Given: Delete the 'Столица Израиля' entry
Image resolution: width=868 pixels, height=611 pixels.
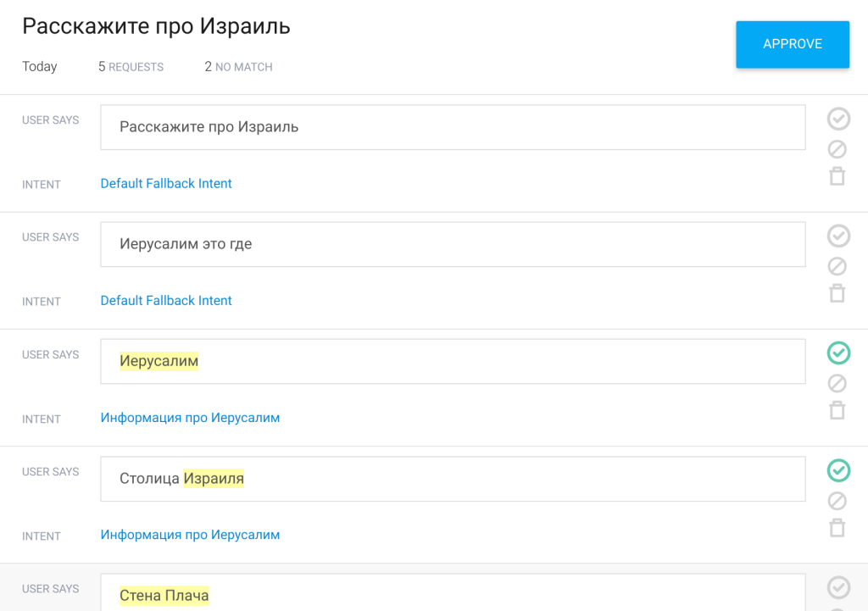Looking at the screenshot, I should pyautogui.click(x=837, y=528).
